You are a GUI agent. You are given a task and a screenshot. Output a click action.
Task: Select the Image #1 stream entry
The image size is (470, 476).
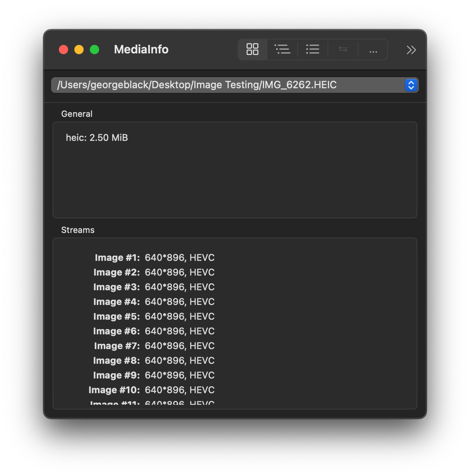pos(154,257)
